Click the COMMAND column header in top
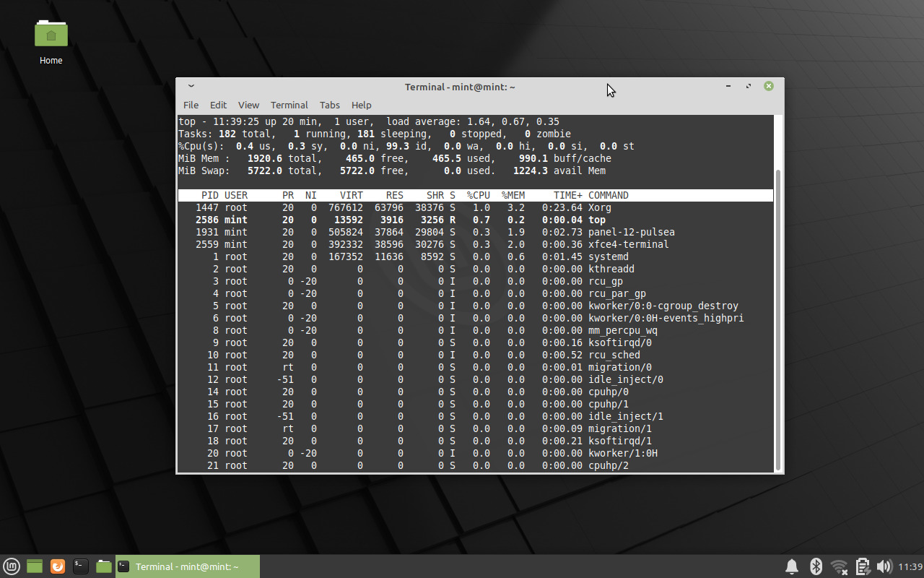The image size is (924, 578). point(609,195)
